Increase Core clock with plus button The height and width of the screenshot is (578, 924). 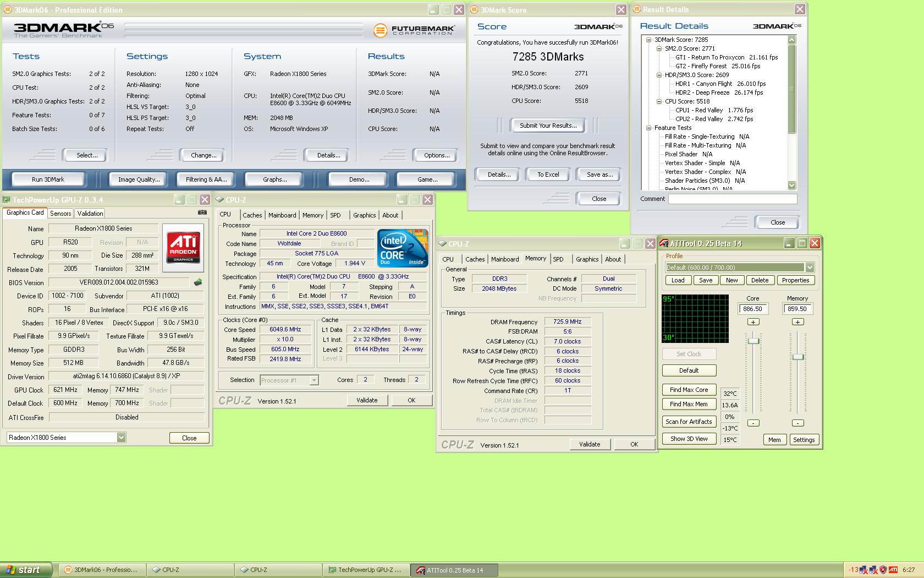point(753,321)
